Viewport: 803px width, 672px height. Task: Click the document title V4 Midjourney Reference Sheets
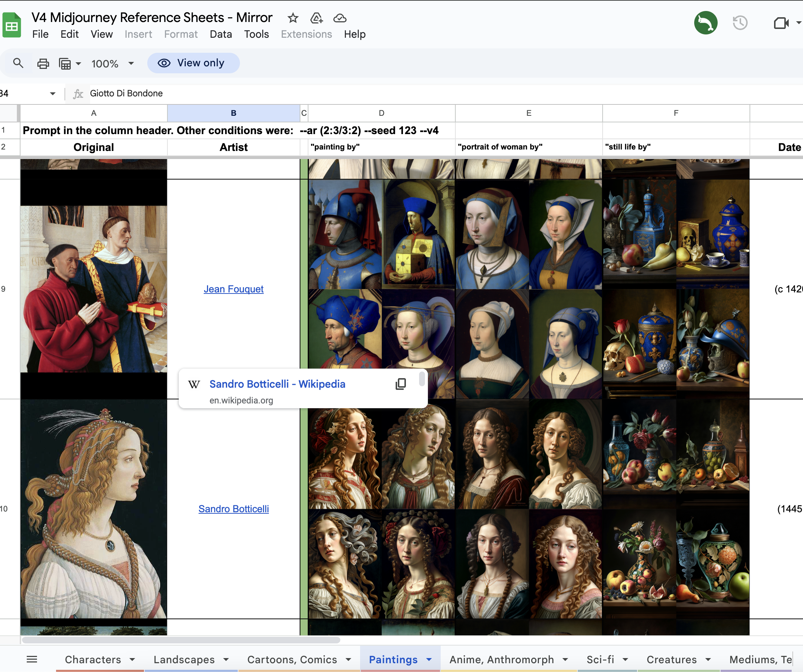click(152, 18)
